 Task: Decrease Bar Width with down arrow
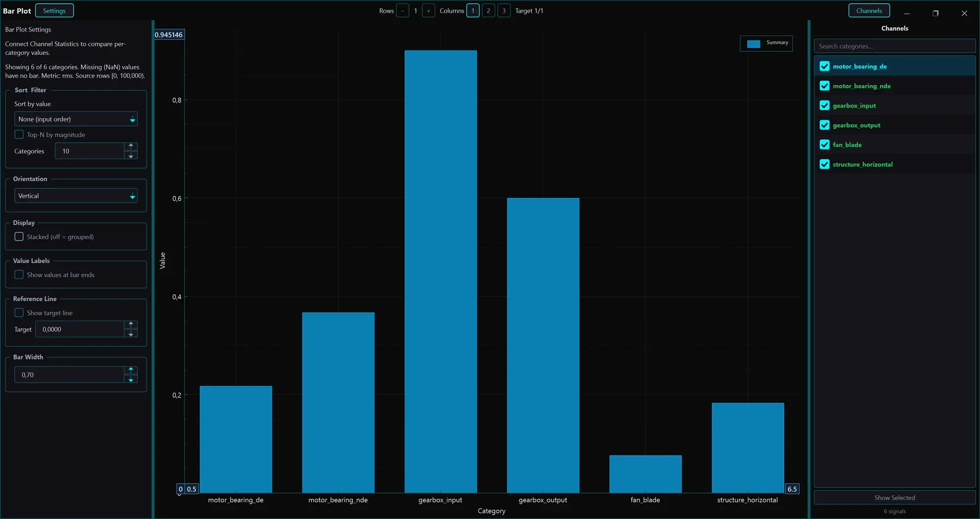coord(131,379)
